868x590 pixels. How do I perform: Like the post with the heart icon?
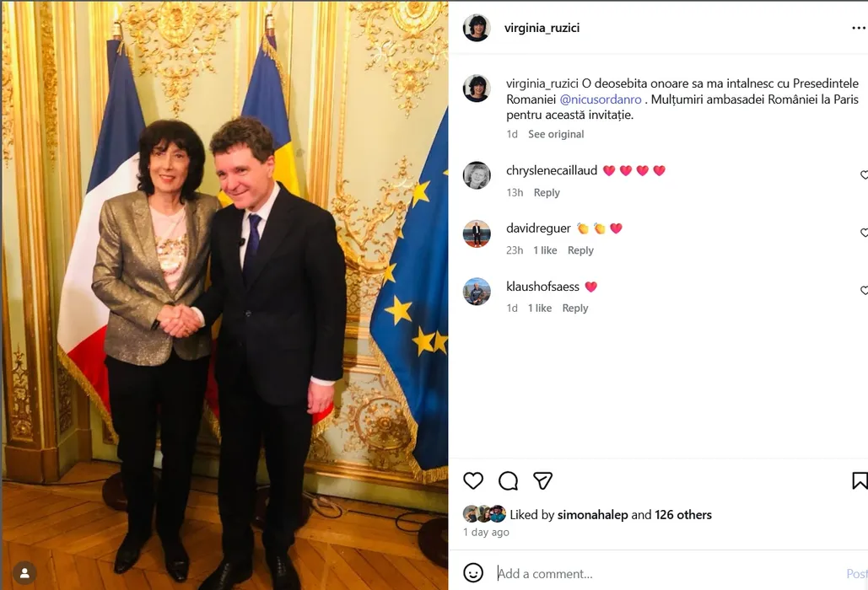coord(473,480)
